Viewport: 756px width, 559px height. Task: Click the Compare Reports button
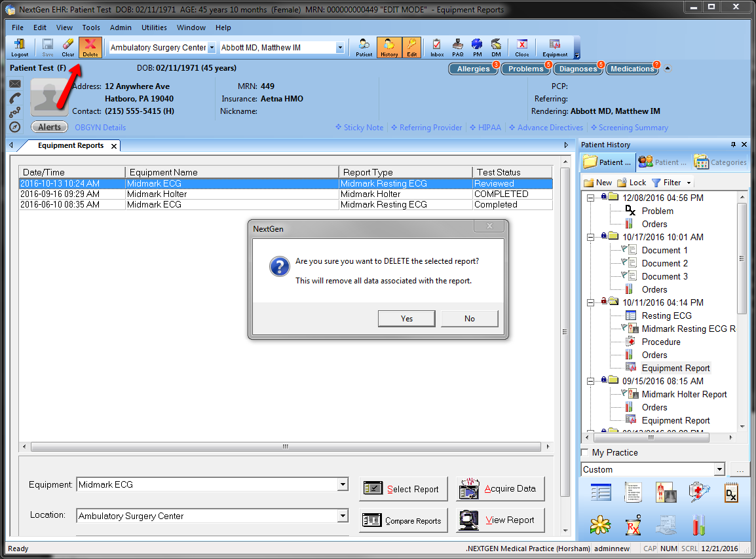point(403,520)
